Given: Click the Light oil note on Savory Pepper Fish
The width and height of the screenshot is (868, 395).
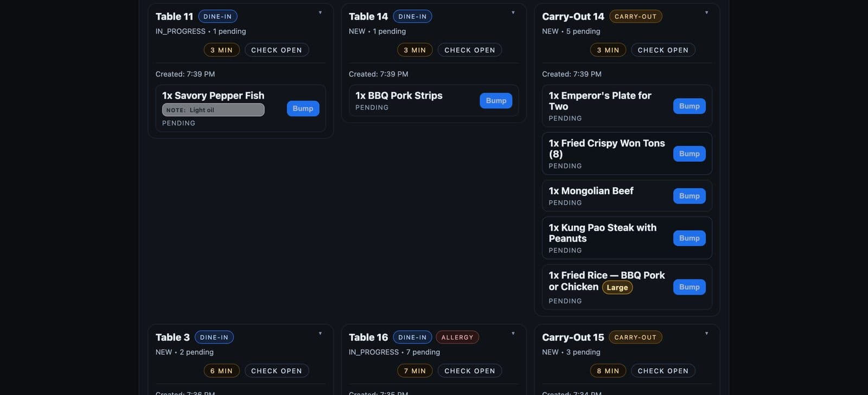Looking at the screenshot, I should point(213,110).
